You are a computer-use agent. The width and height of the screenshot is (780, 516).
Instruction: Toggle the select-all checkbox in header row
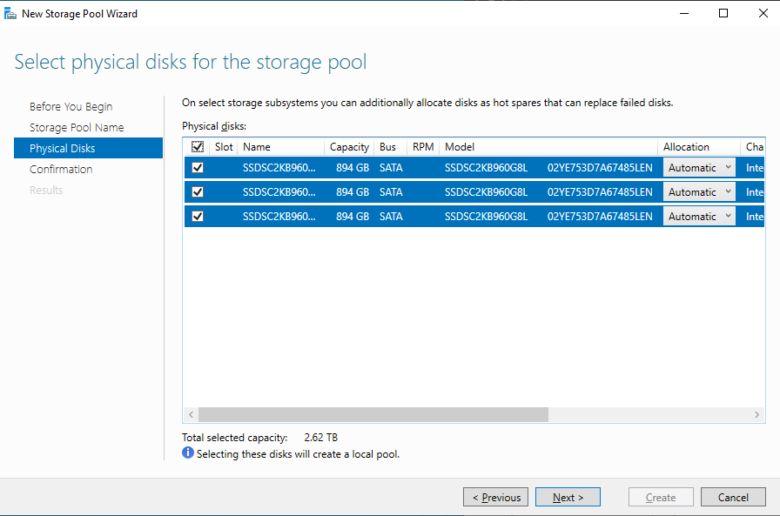197,146
